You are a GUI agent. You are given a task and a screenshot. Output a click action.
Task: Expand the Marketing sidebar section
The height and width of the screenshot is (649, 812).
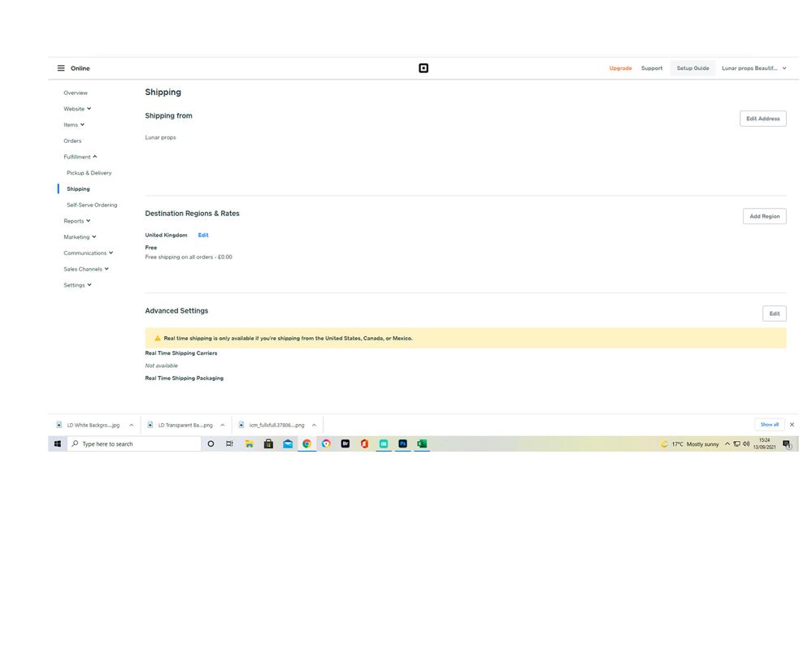coord(80,237)
